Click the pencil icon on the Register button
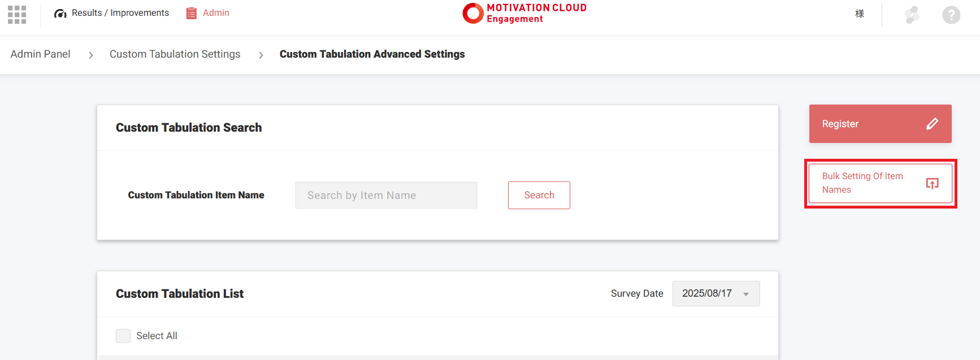Viewport: 980px width, 360px height. point(932,124)
